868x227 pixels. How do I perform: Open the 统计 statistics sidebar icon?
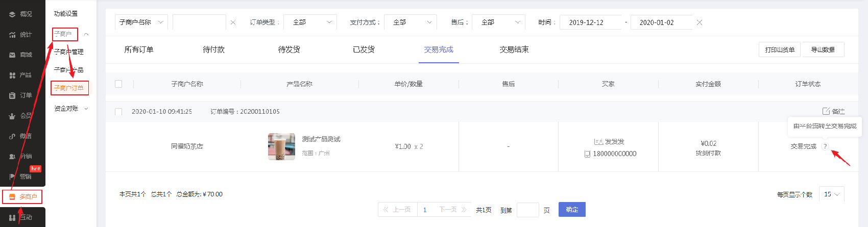(12, 35)
